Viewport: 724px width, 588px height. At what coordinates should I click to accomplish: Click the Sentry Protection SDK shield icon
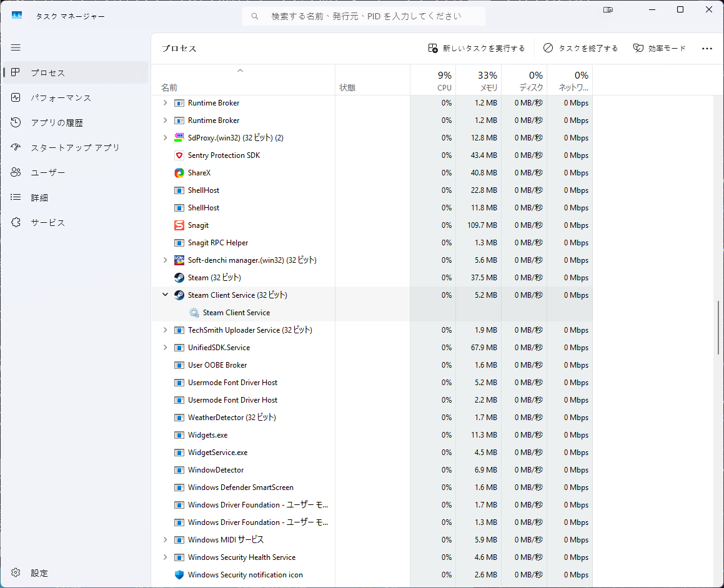pos(179,155)
